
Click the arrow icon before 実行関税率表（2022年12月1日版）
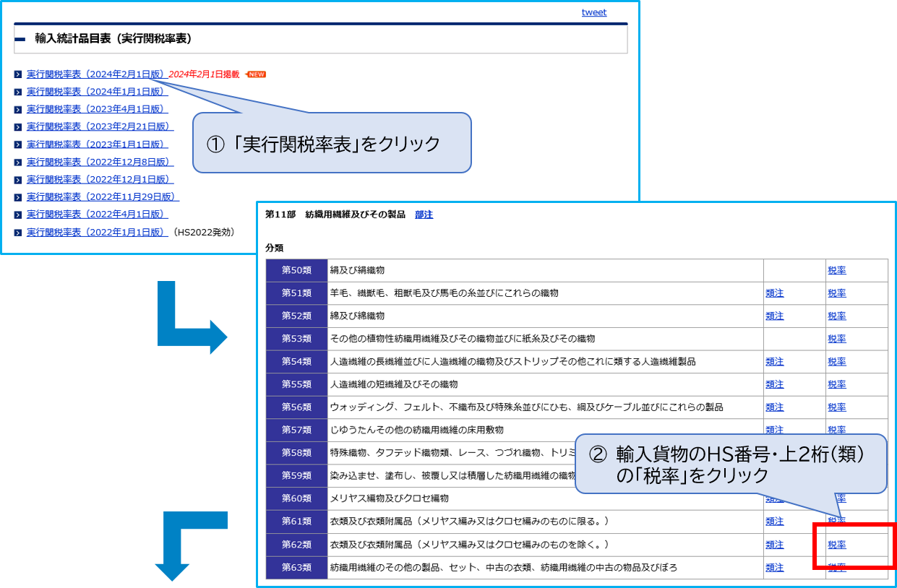[18, 179]
